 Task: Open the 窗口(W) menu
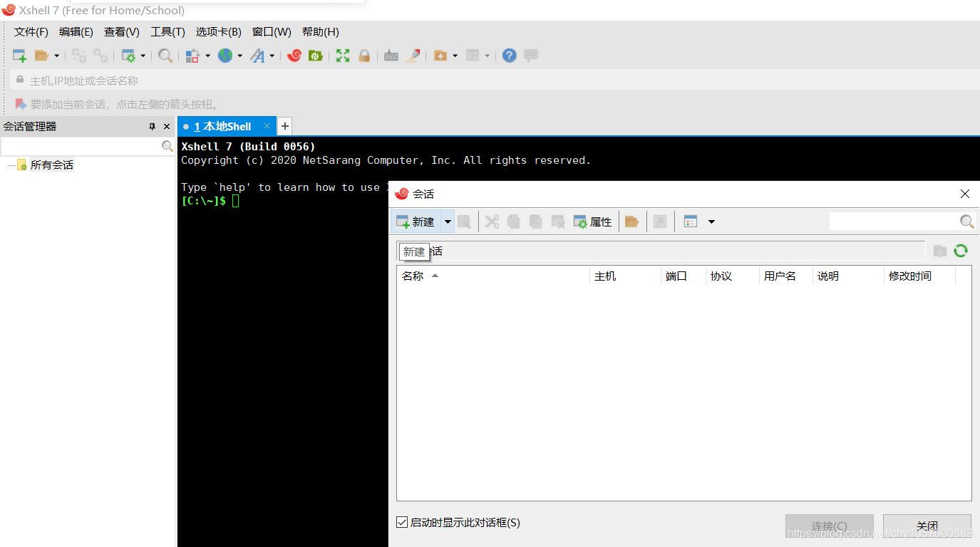click(272, 32)
